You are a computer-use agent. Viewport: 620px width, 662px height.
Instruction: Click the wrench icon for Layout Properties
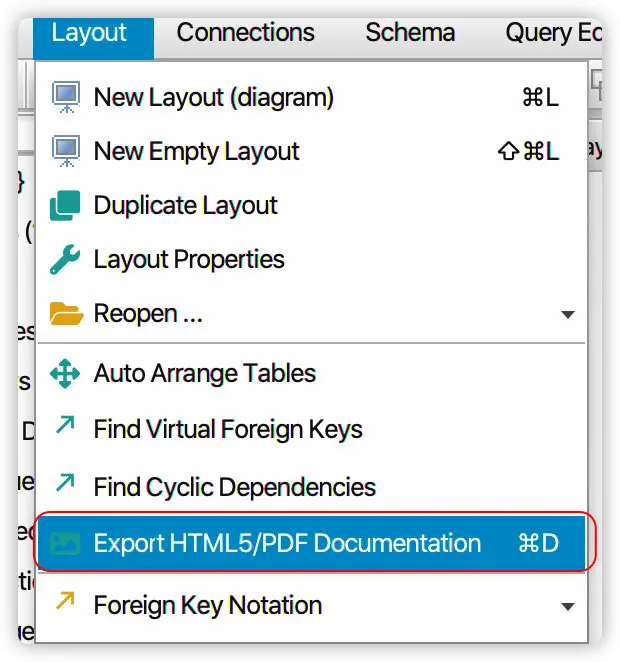click(66, 260)
